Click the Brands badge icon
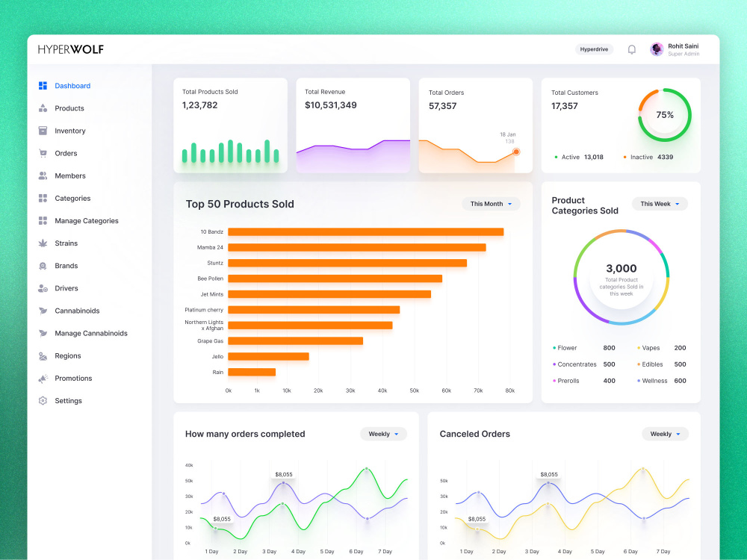The width and height of the screenshot is (747, 560). tap(43, 266)
